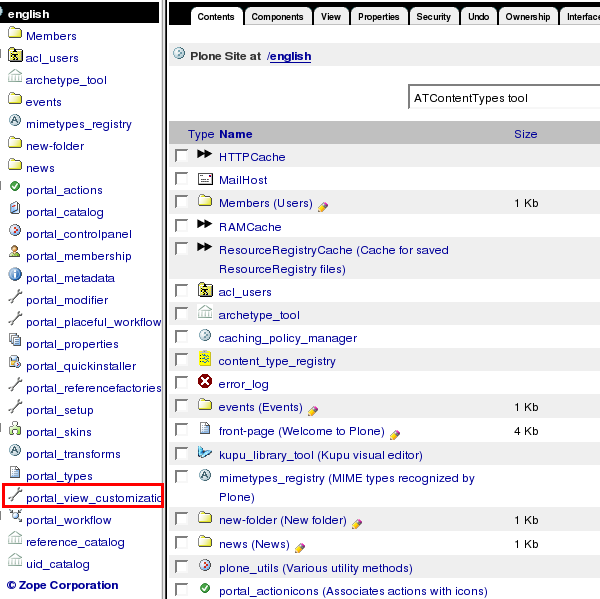Select mimetypes_registry in the sidebar tree

79,124
